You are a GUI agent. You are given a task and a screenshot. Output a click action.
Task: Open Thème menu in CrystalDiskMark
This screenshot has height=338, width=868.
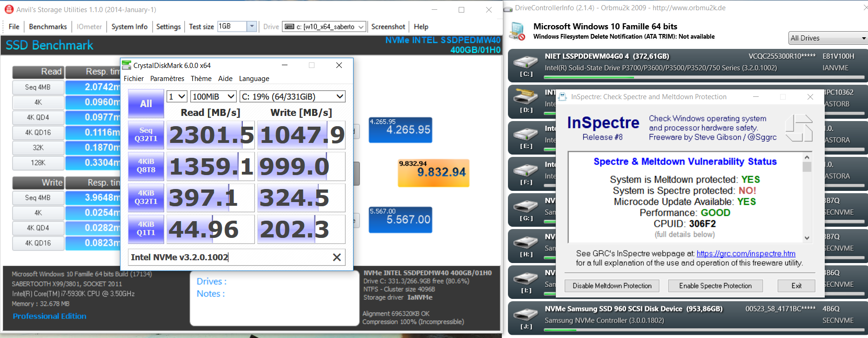coord(201,78)
